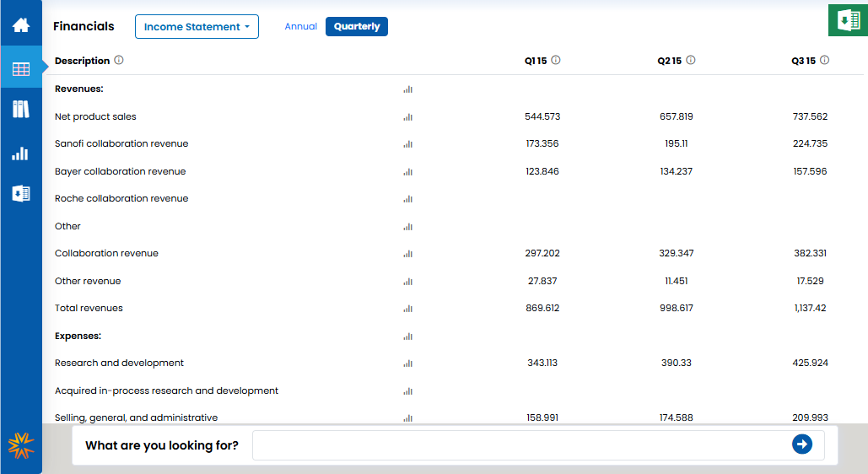Chart the Other row
The height and width of the screenshot is (474, 868).
[408, 227]
